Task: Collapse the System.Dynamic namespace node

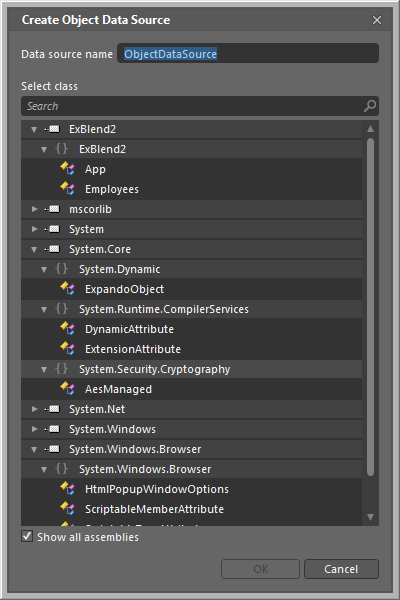Action: [44, 270]
